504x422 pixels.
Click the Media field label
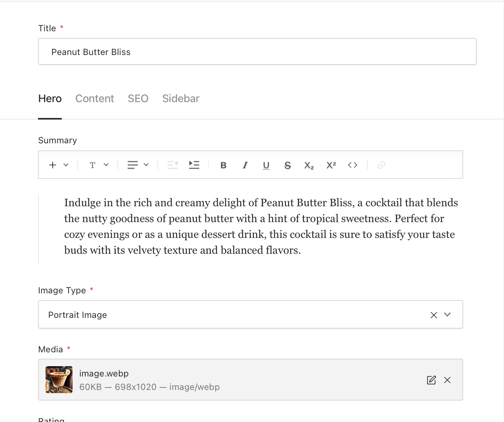click(50, 350)
